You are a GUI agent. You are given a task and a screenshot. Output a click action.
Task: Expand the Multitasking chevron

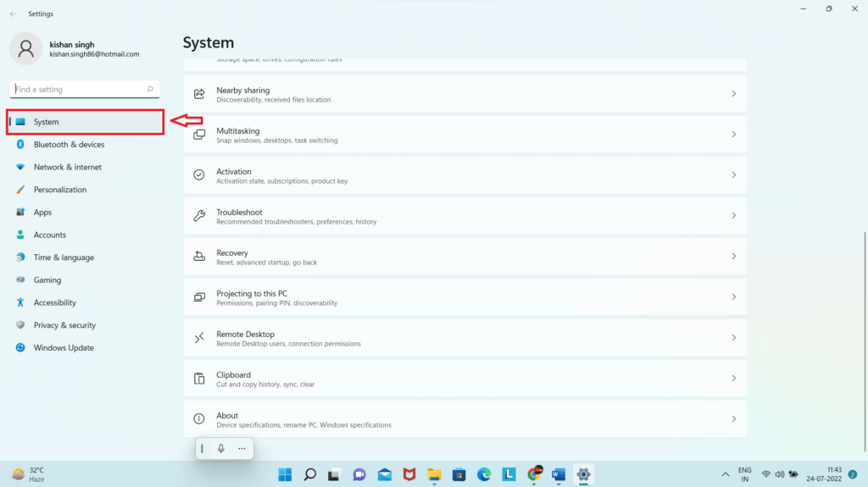(x=733, y=135)
